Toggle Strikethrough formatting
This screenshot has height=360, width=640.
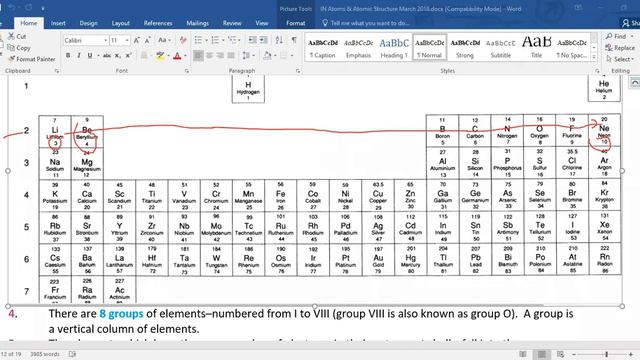point(107,56)
